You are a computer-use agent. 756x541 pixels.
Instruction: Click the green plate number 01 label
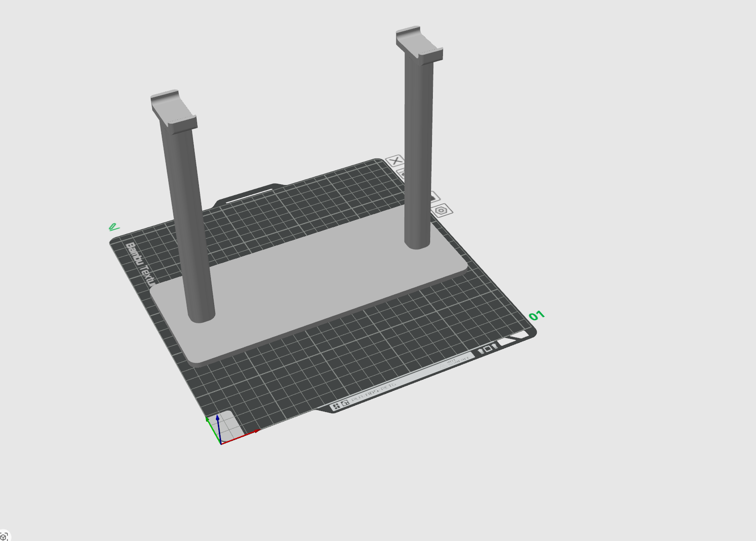click(536, 316)
